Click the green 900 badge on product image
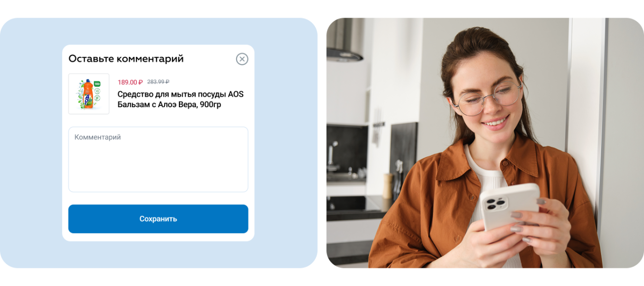The width and height of the screenshot is (644, 286). [97, 84]
